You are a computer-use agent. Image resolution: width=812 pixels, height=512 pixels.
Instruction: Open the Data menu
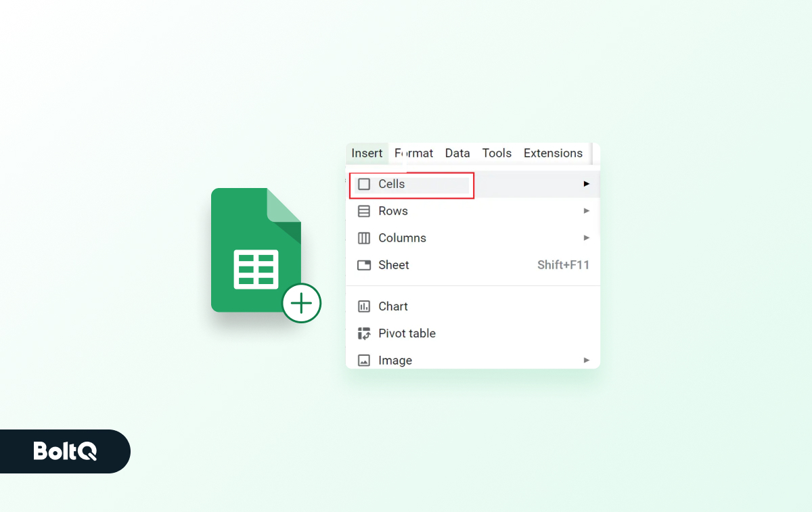tap(457, 154)
